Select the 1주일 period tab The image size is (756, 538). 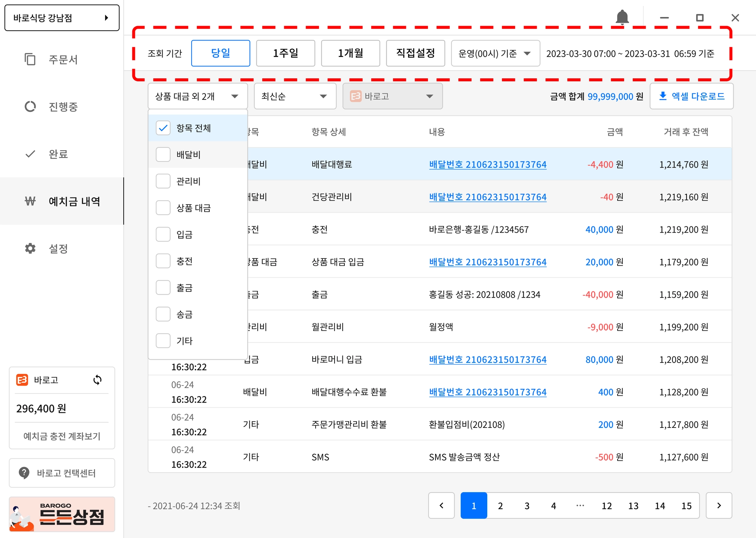pos(285,53)
